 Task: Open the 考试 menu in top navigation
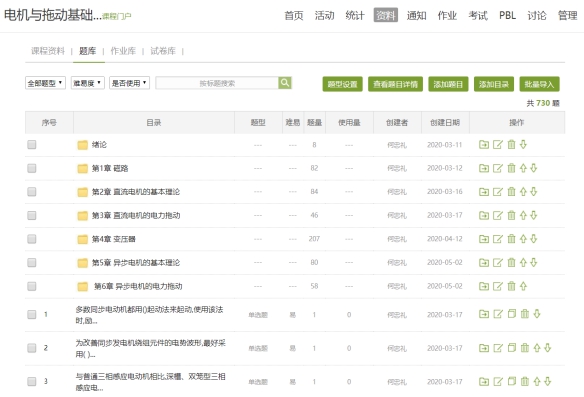click(x=478, y=15)
